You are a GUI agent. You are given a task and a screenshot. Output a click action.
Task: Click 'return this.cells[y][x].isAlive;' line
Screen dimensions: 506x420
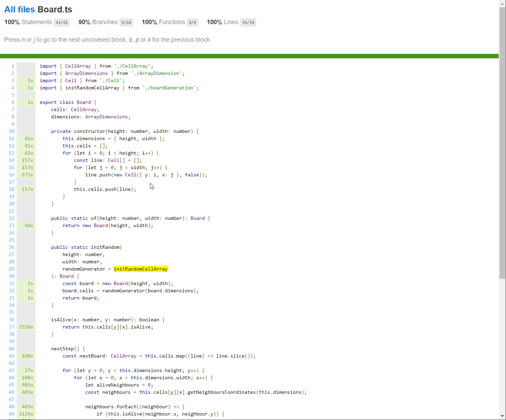(108, 327)
